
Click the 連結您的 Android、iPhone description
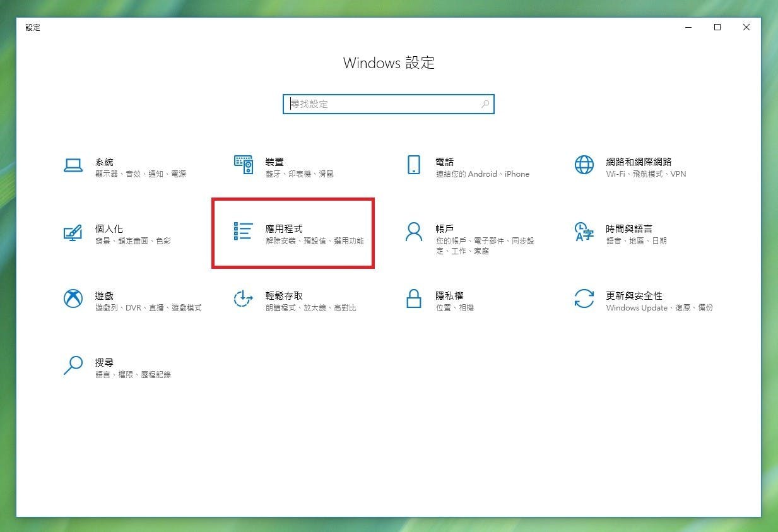(x=483, y=174)
